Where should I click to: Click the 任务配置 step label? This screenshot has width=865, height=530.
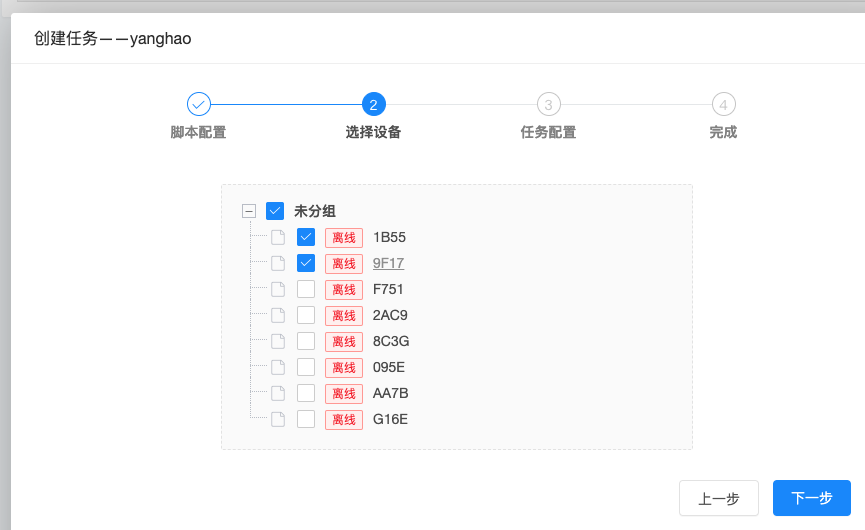click(x=548, y=132)
